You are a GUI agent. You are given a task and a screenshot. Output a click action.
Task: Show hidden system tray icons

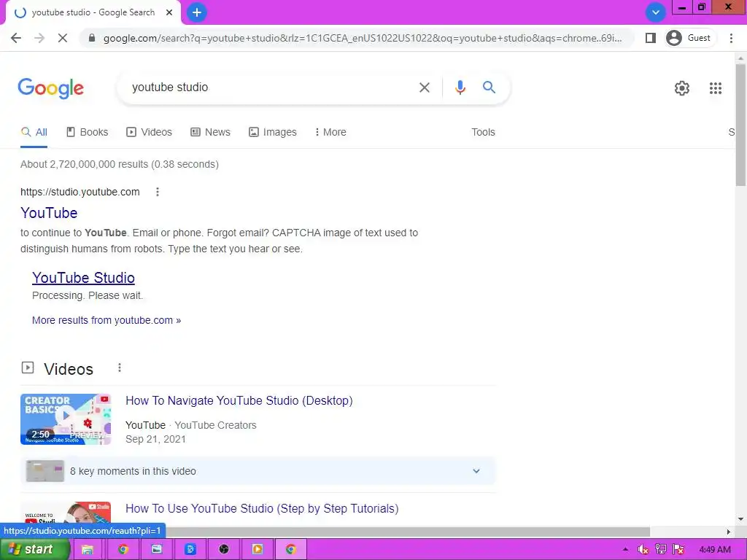pos(625,550)
